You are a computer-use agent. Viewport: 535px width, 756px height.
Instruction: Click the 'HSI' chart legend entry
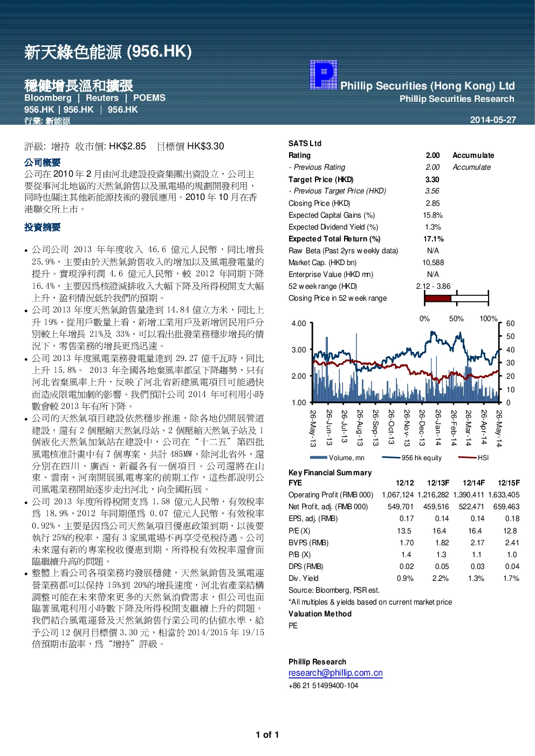click(473, 457)
